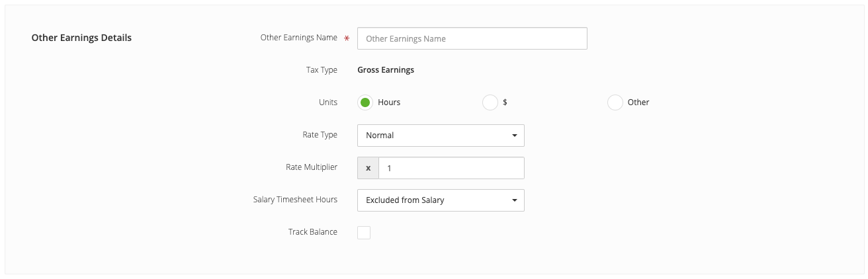Click the Gross Earnings tax type text
Screen dimensions: 868x279
(x=386, y=70)
